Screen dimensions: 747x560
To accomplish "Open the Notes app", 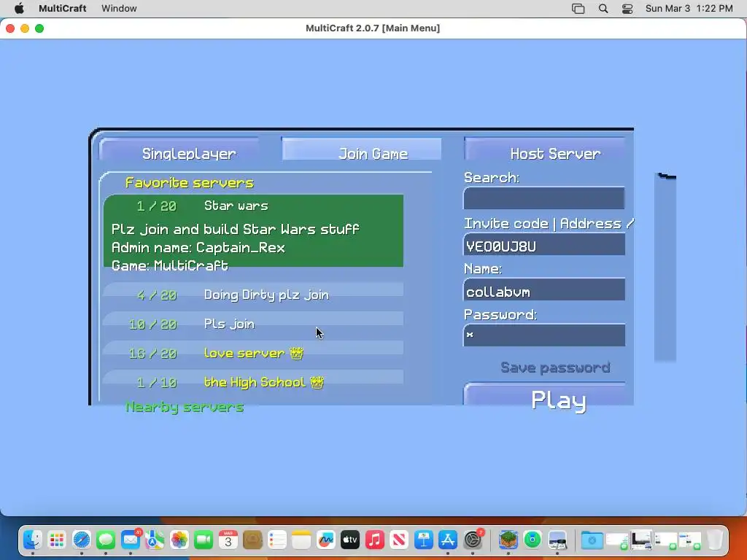I will click(301, 540).
